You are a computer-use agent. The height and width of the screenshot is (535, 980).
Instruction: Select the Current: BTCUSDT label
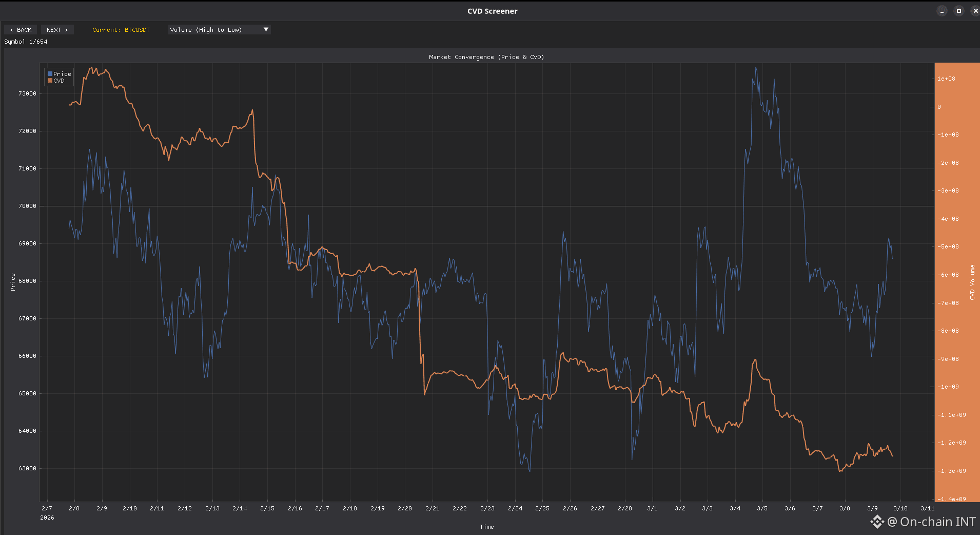tap(121, 30)
